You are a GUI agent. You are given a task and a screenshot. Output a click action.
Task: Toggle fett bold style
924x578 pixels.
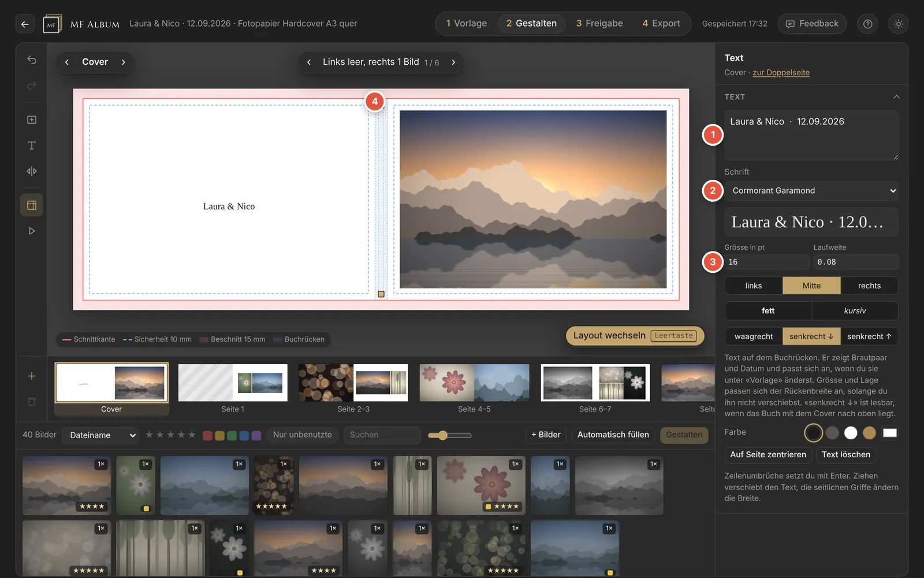point(768,310)
